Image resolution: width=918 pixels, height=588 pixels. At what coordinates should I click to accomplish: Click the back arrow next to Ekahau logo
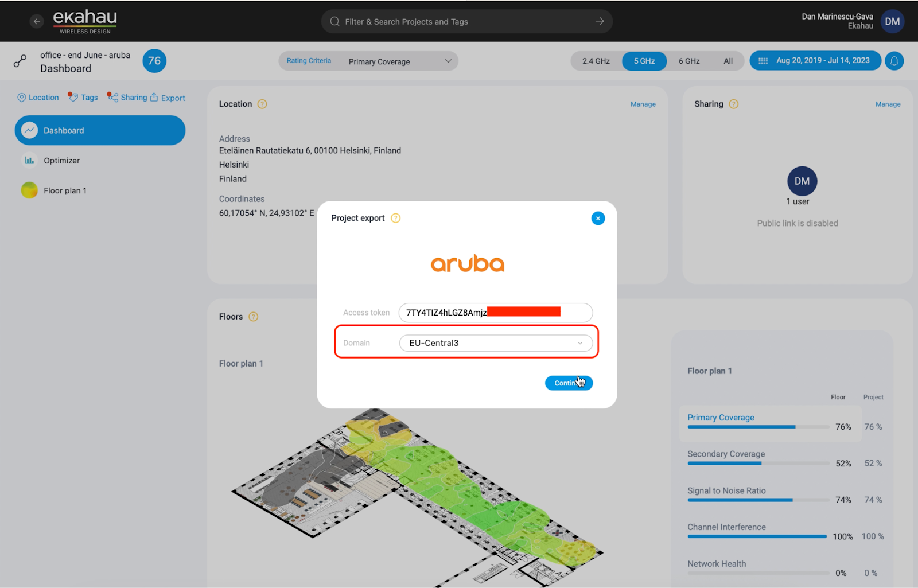tap(37, 22)
